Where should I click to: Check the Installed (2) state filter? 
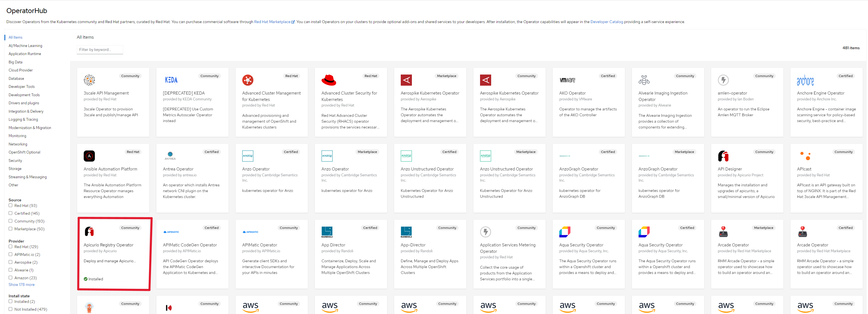pyautogui.click(x=11, y=301)
